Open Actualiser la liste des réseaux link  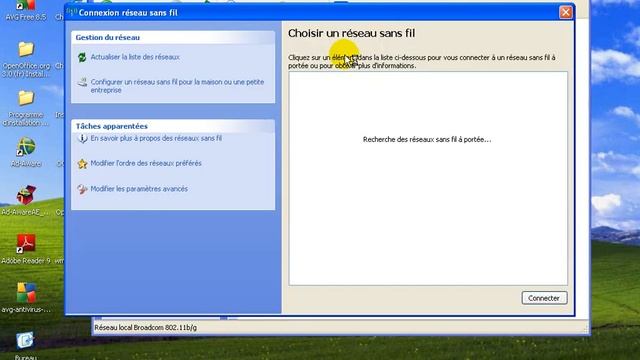(x=135, y=57)
